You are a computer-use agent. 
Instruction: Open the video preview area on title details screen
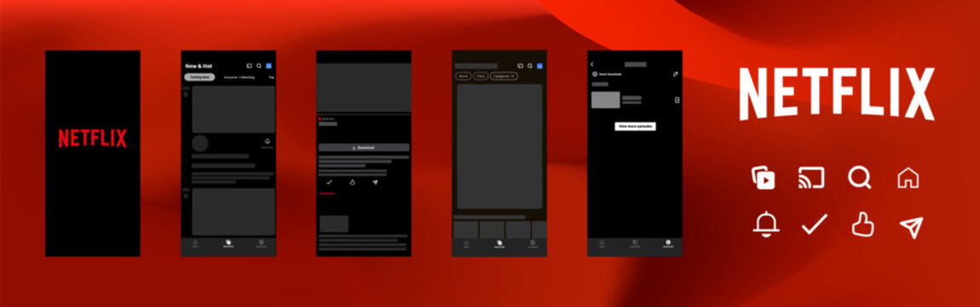tap(364, 88)
